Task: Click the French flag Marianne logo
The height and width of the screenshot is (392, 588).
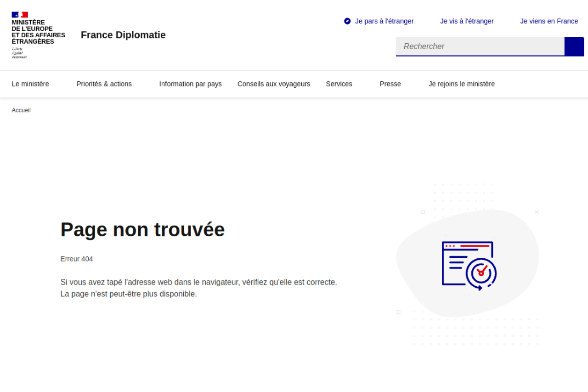Action: pyautogui.click(x=20, y=15)
